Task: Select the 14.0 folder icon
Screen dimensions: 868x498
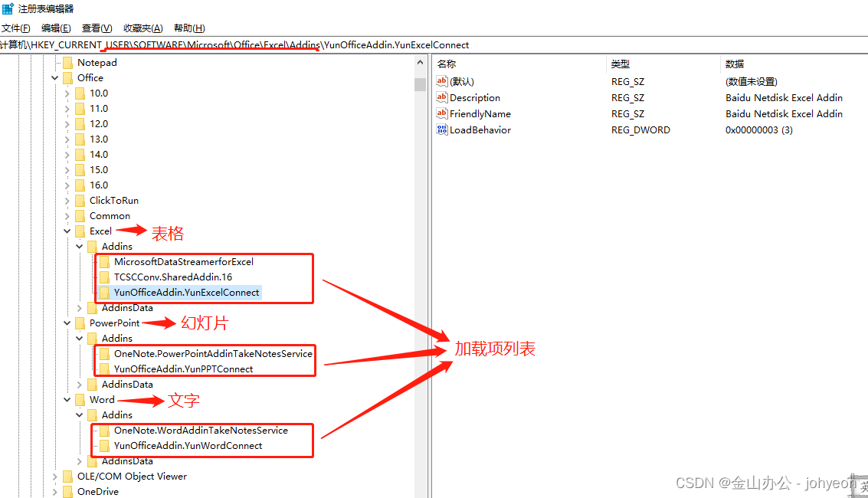Action: (80, 155)
